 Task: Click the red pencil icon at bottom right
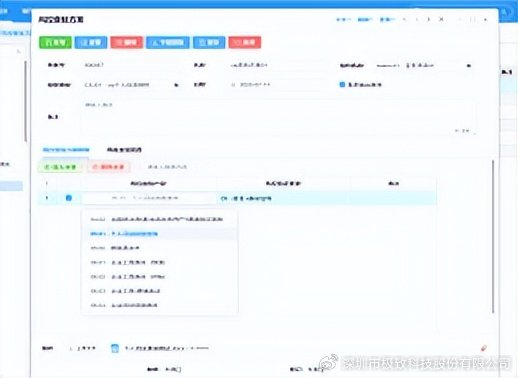coord(484,348)
